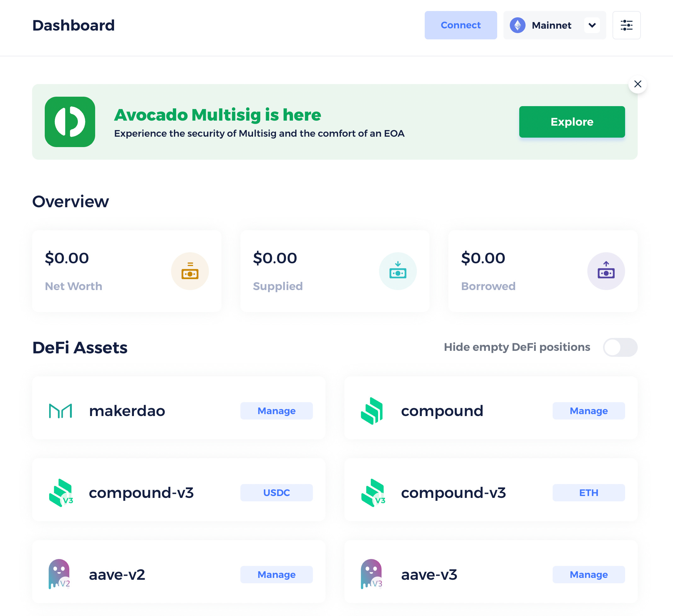Click the MakerDAO logo icon

pyautogui.click(x=60, y=411)
